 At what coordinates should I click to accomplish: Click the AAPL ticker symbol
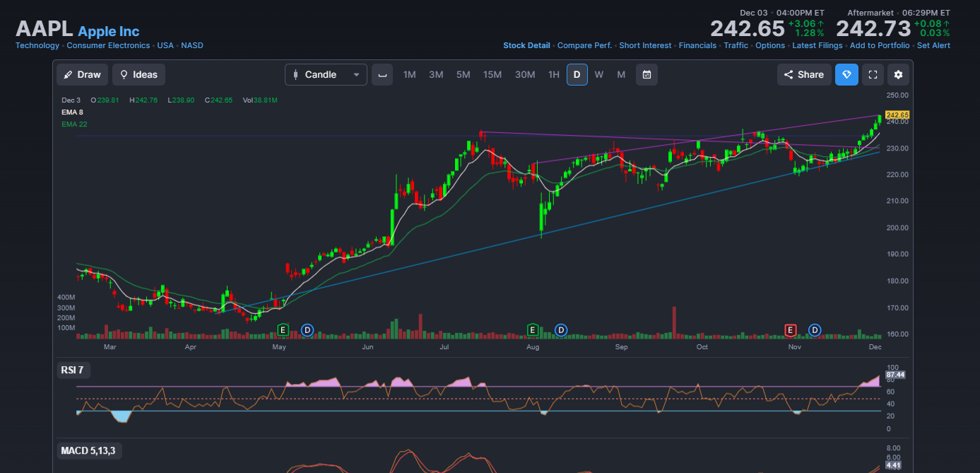(45, 29)
